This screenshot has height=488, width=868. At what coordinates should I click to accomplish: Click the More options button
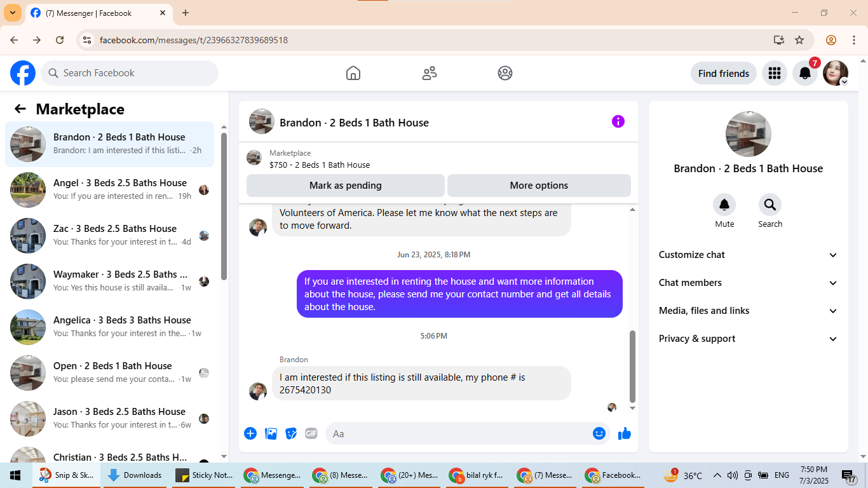click(x=539, y=186)
